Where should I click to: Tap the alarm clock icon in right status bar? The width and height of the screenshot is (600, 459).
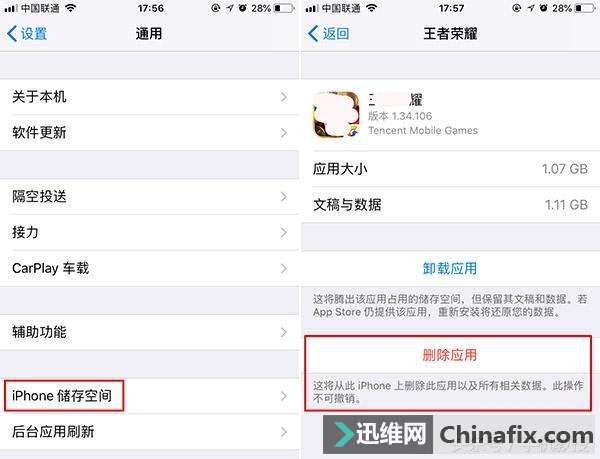coord(543,8)
